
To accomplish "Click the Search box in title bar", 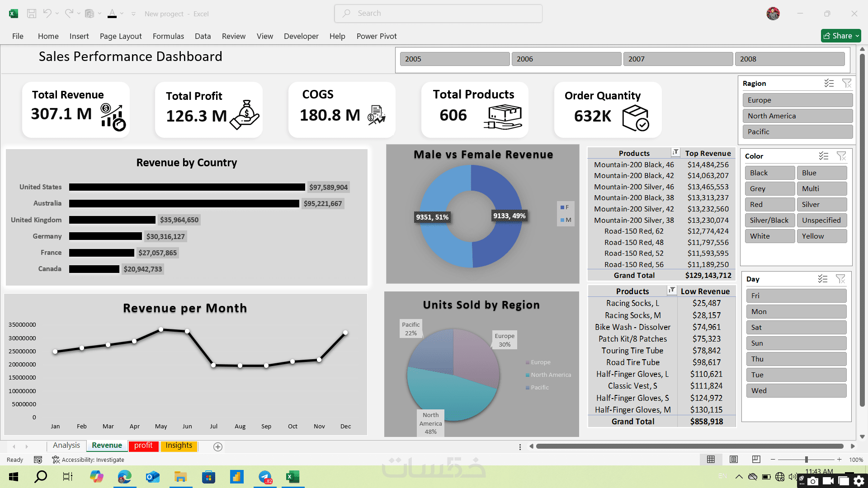I will pos(438,14).
